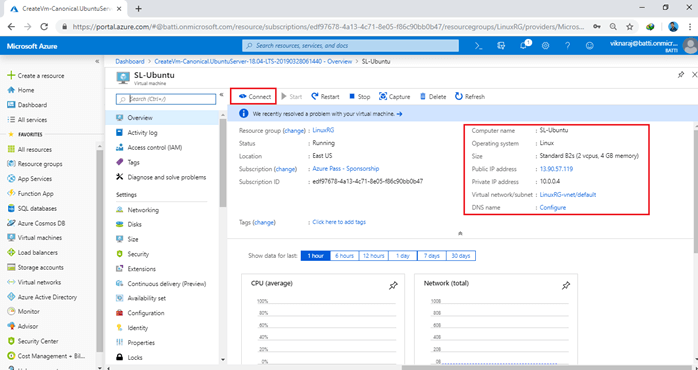Open Resource groups

coord(35,164)
